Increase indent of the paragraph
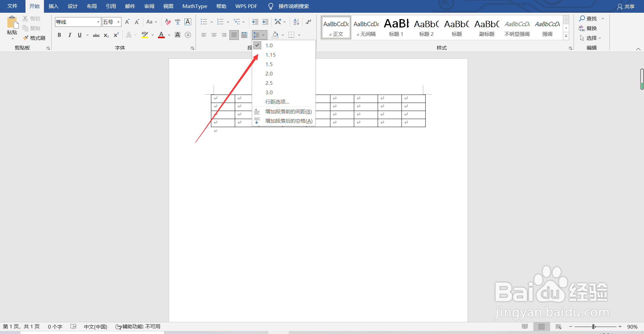644x334 pixels. [265, 22]
